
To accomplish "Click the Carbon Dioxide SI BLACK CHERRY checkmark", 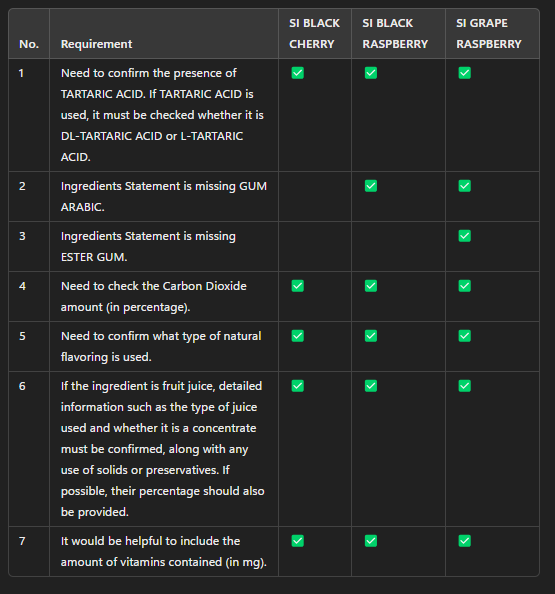I will (x=297, y=286).
